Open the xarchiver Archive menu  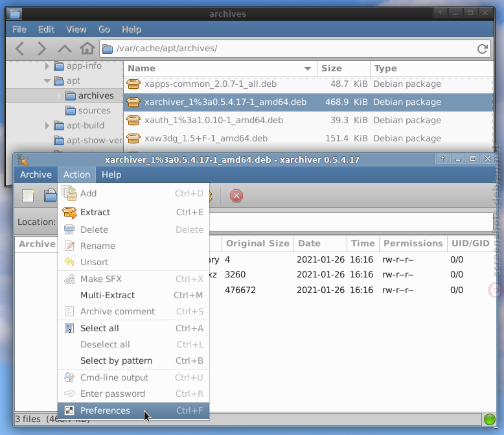36,174
